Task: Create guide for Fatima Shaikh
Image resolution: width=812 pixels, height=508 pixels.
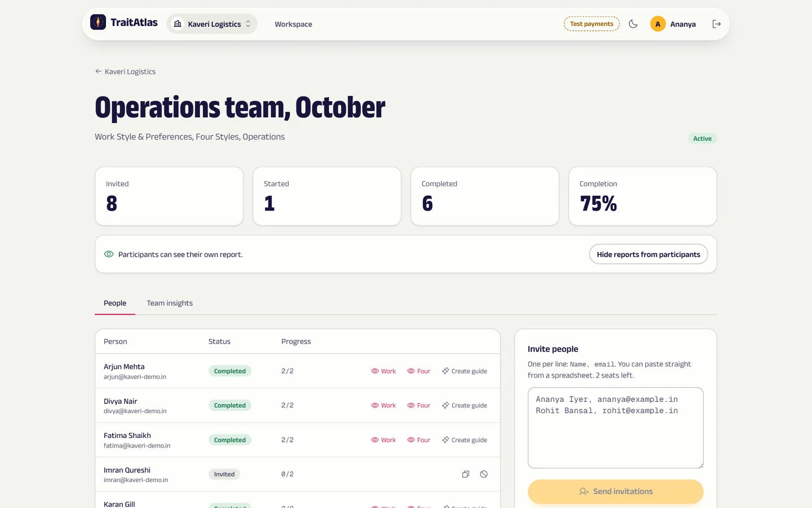Action: (465, 440)
